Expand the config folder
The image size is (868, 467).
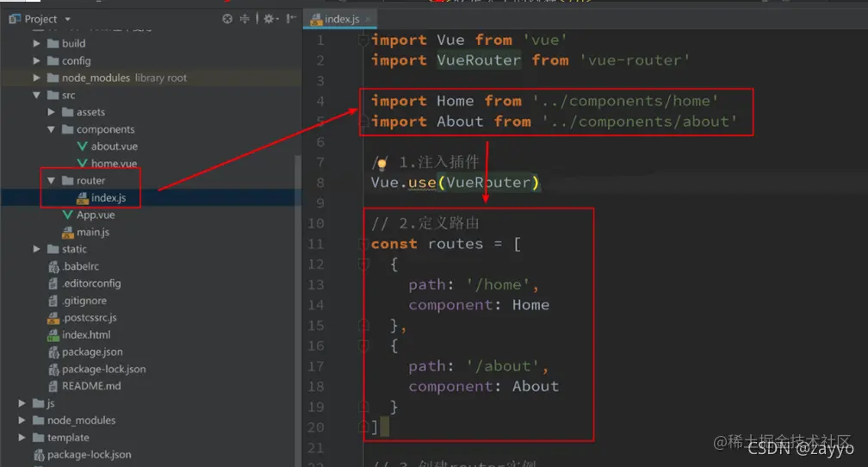pyautogui.click(x=36, y=60)
